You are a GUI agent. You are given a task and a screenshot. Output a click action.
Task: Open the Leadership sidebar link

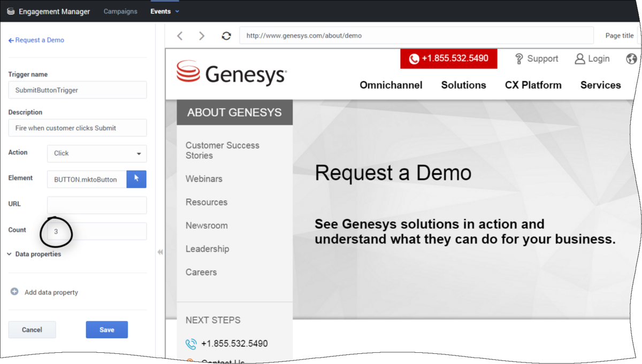208,249
